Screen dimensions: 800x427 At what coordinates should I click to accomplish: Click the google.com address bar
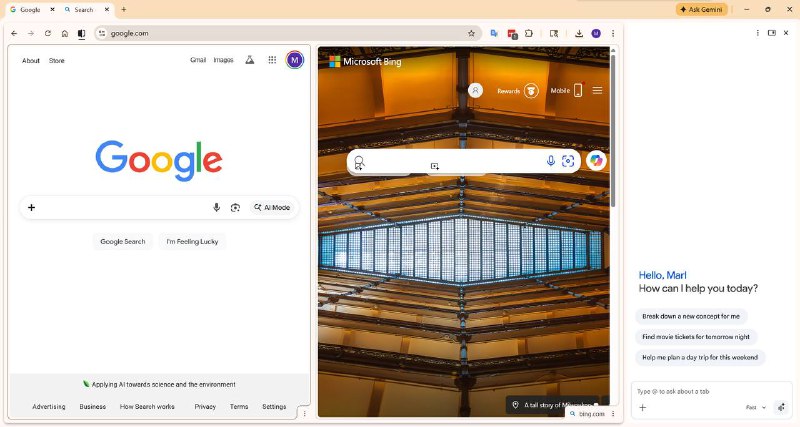(x=286, y=33)
